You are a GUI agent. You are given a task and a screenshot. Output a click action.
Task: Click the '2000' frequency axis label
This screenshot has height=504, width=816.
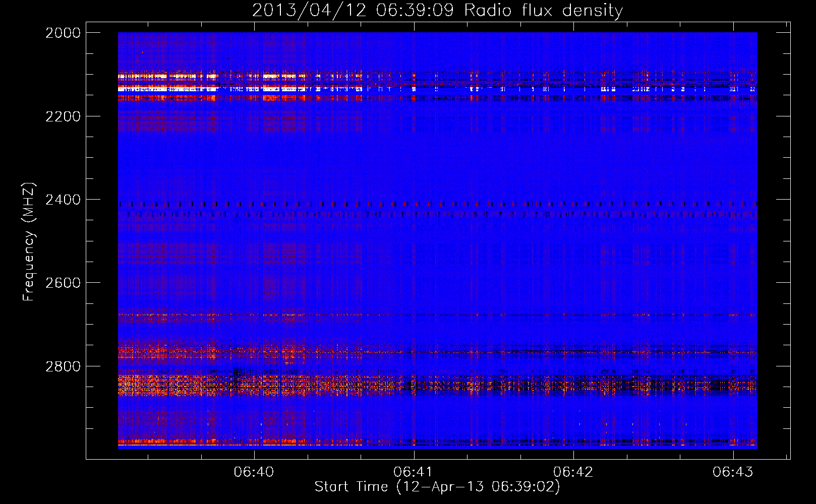tap(63, 33)
